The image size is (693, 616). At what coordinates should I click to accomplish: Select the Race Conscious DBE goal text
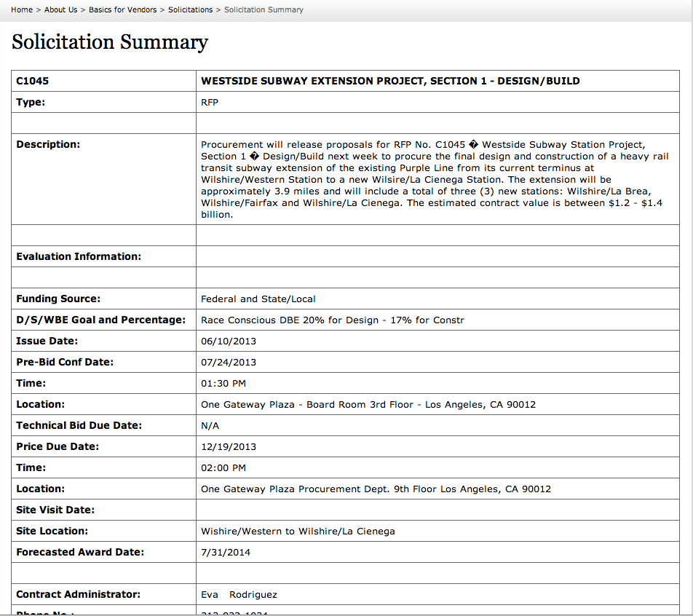point(333,320)
